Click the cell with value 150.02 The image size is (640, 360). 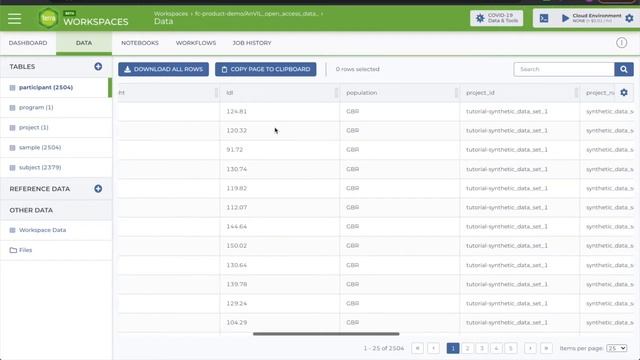pyautogui.click(x=280, y=246)
